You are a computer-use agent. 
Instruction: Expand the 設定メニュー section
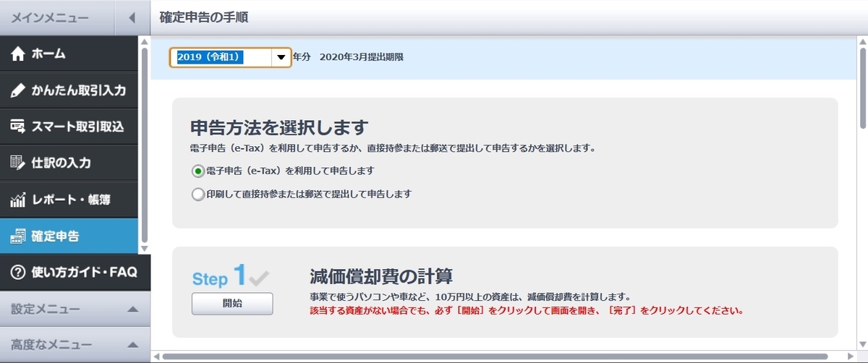coord(75,309)
